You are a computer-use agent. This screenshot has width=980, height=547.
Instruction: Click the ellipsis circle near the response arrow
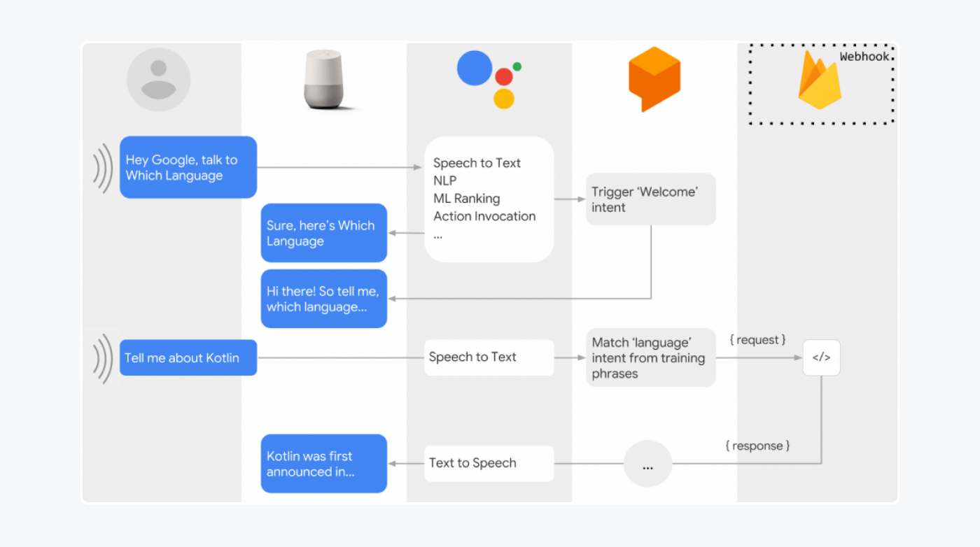pyautogui.click(x=647, y=463)
